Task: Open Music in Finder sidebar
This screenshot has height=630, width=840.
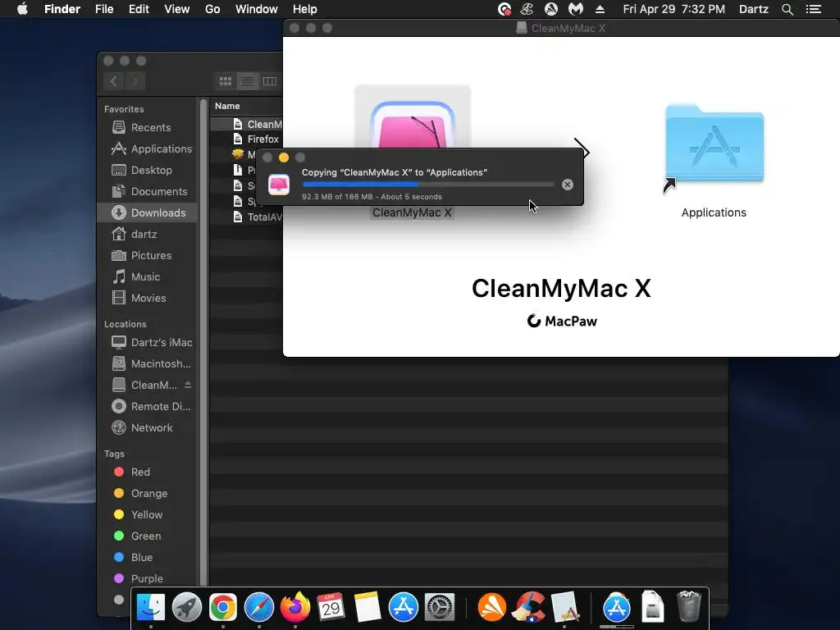Action: (147, 277)
